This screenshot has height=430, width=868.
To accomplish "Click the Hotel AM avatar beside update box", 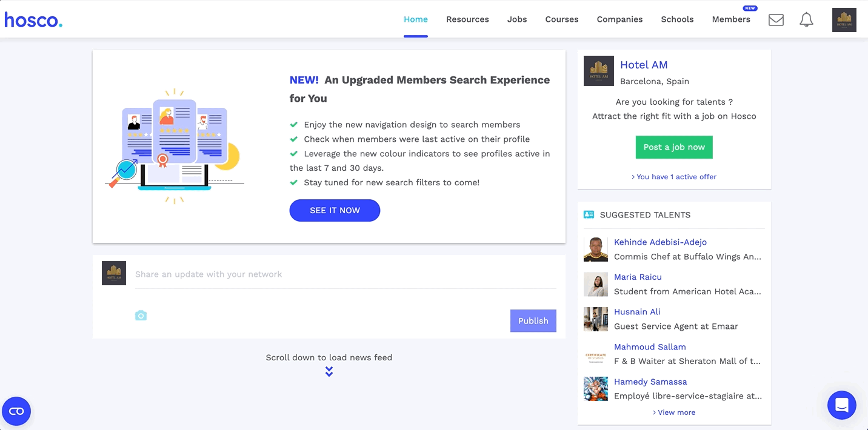I will pos(114,273).
